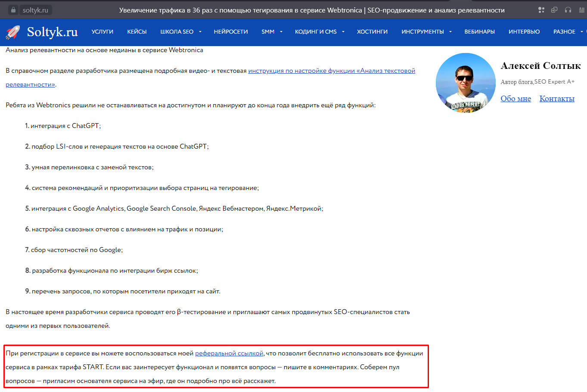Go to the КЕЙСЫ section
The width and height of the screenshot is (587, 392).
pyautogui.click(x=137, y=32)
